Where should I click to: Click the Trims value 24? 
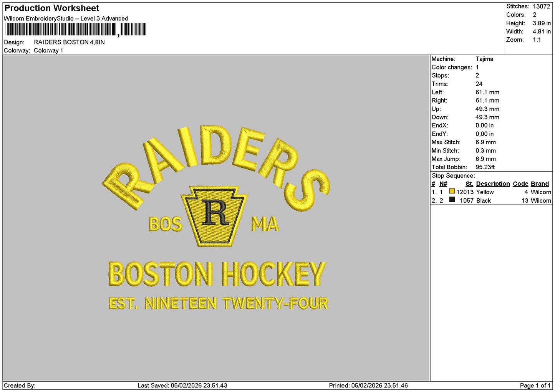pyautogui.click(x=479, y=84)
